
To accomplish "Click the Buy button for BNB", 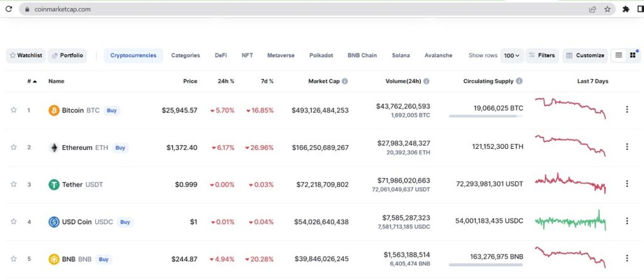I will click(x=104, y=259).
